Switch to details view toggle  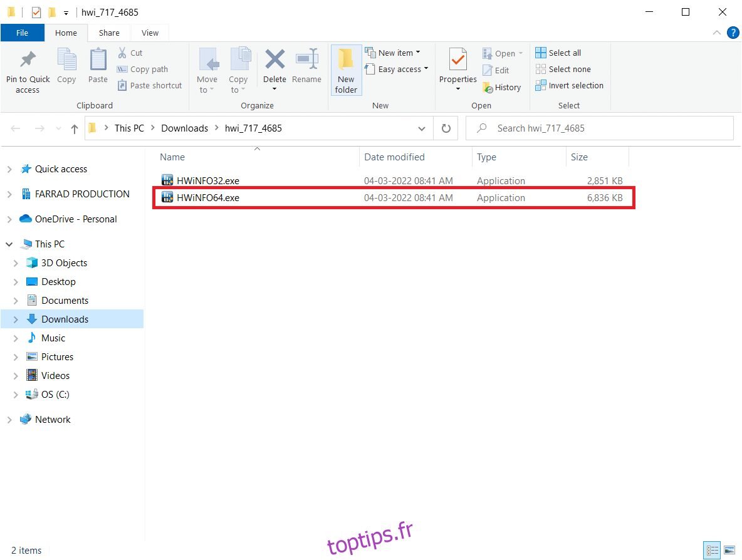(713, 551)
